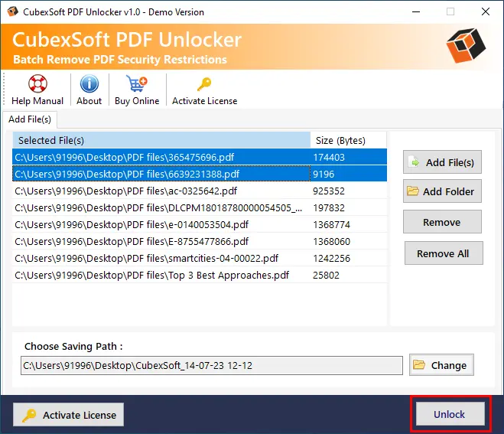The image size is (504, 434).
Task: Click the Activate License key toolbar icon
Action: point(204,84)
